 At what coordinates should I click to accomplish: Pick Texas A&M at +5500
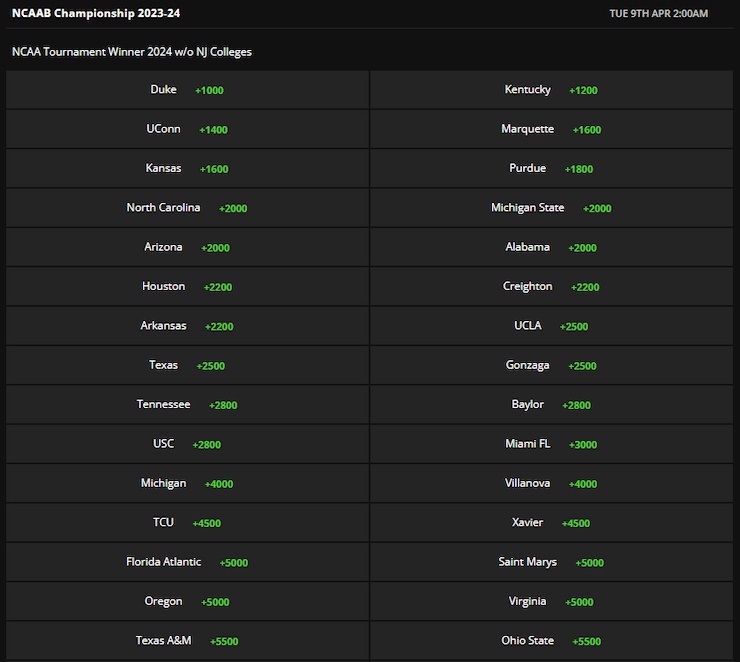point(187,641)
